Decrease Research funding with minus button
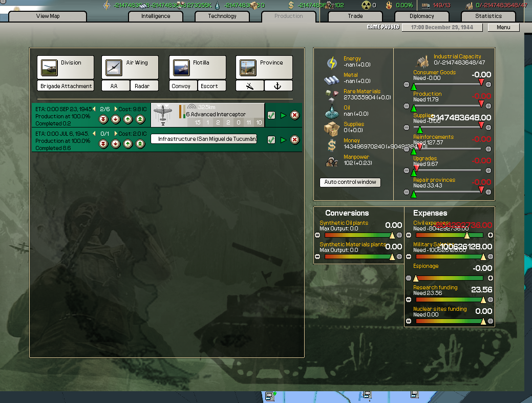This screenshot has width=532, height=403. (x=409, y=300)
